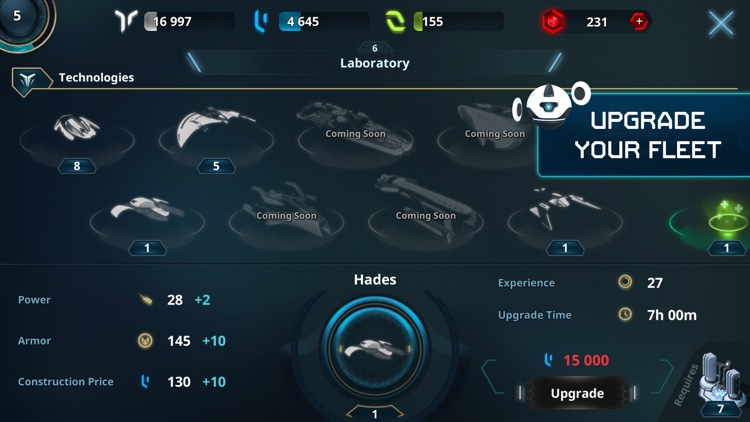Click the Technologies emblem icon
The height and width of the screenshot is (422, 750).
(29, 80)
